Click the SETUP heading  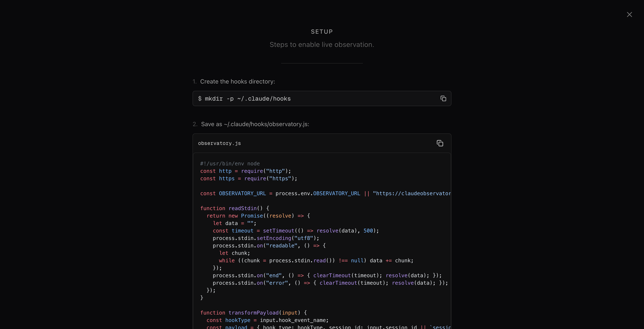point(322,32)
